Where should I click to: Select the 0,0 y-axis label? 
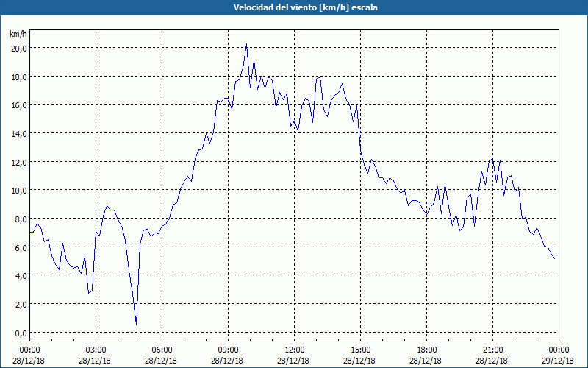(x=21, y=333)
